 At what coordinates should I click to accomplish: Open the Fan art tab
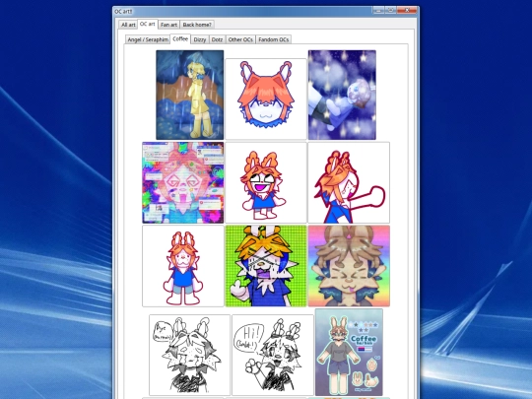(x=168, y=25)
